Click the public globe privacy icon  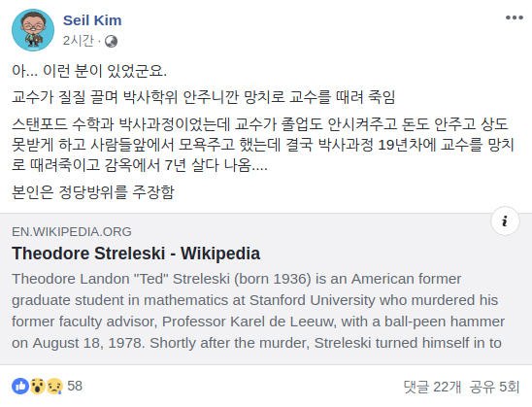coord(111,42)
